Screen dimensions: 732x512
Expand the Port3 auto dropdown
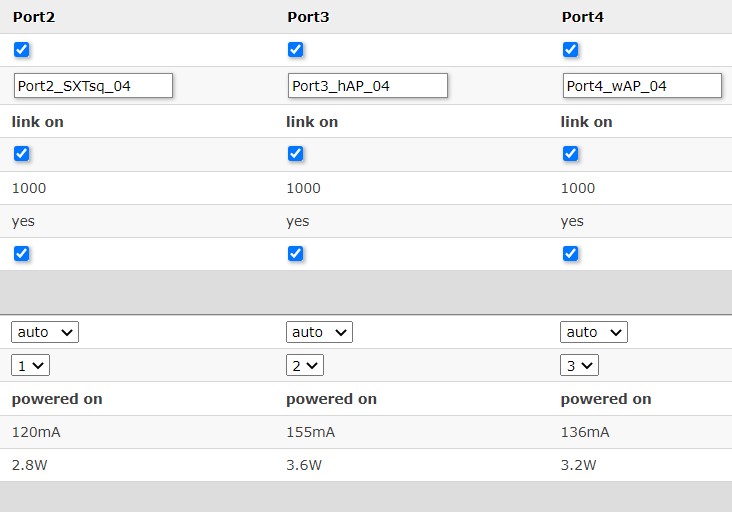319,332
